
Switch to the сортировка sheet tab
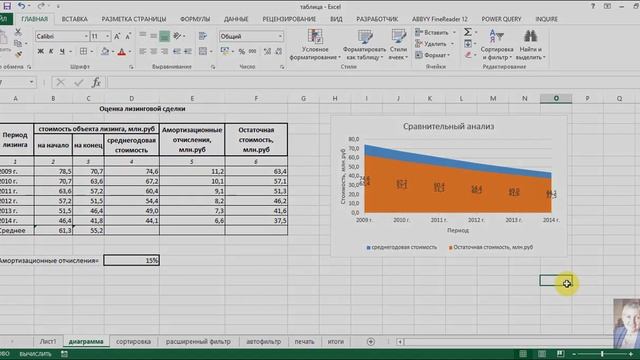(133, 342)
